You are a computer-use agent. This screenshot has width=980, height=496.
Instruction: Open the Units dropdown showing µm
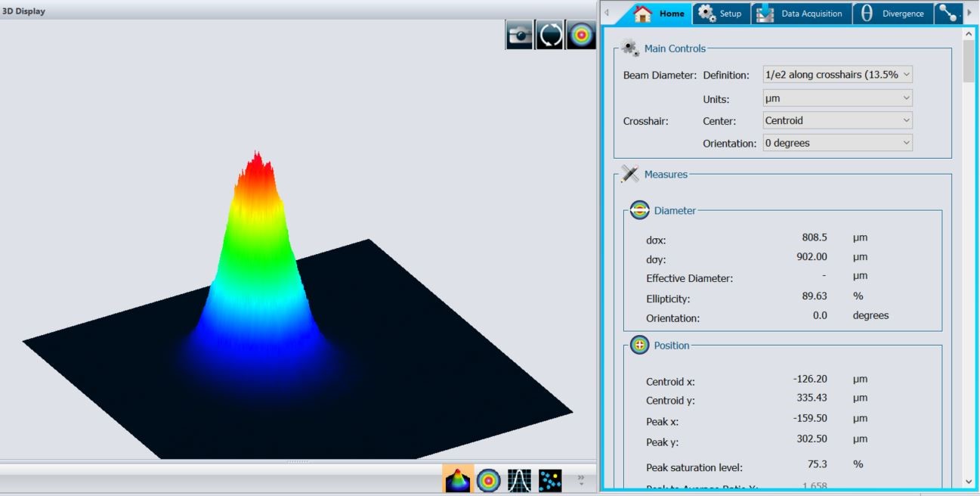(836, 98)
